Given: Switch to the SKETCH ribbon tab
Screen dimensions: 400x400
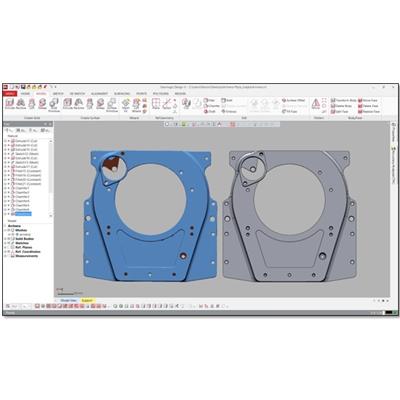Looking at the screenshot, I should (58, 94).
